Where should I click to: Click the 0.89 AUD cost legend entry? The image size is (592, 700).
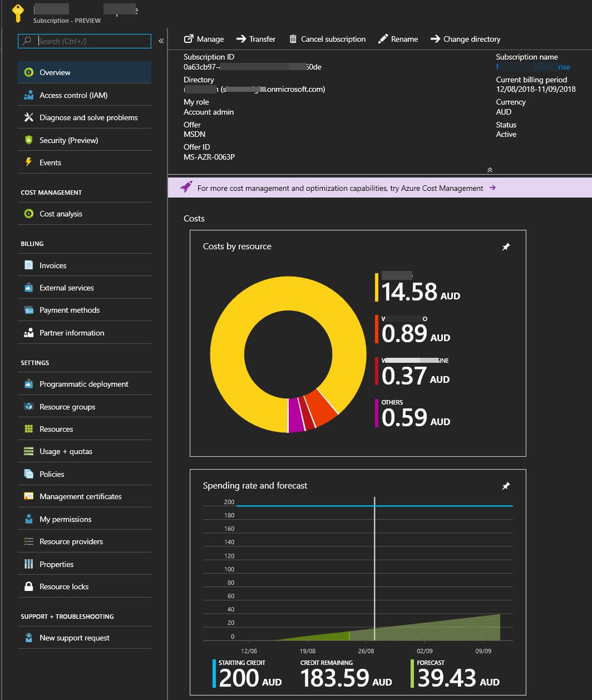pos(413,330)
